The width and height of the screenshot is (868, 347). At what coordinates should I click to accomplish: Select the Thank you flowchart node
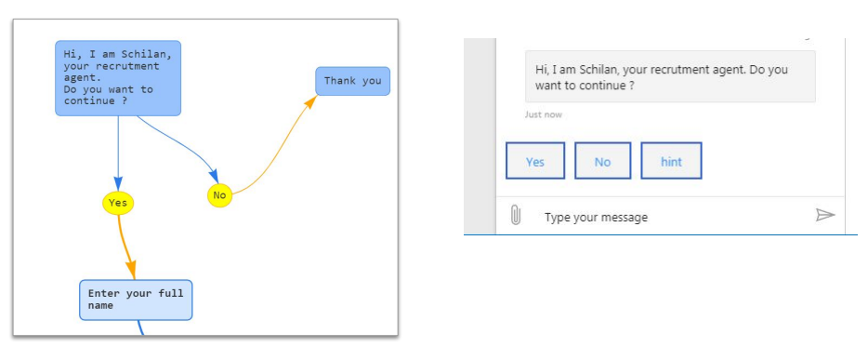352,81
